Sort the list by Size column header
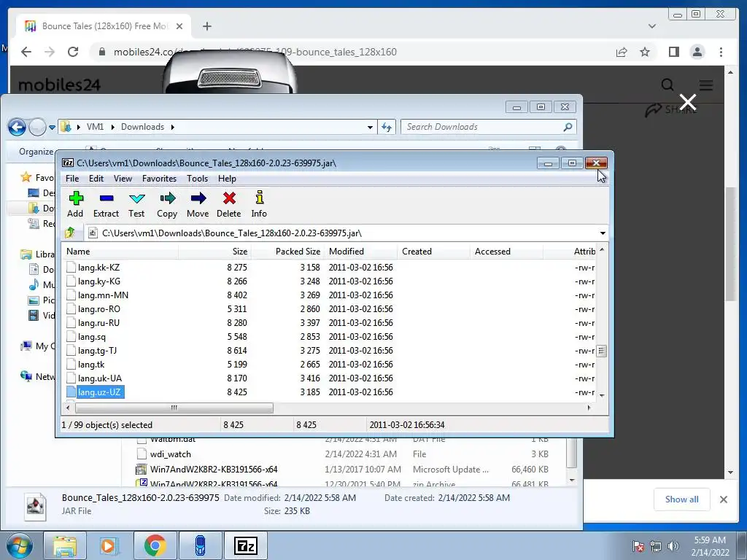 click(x=215, y=252)
